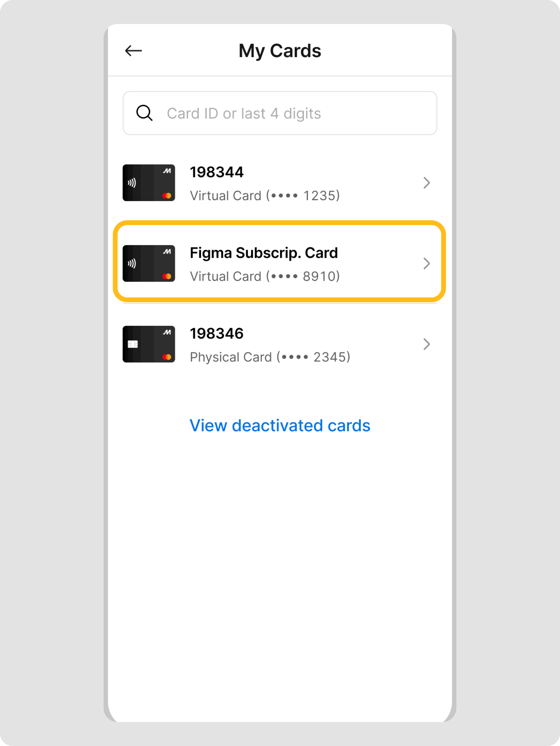Select the 198346 card title
This screenshot has height=746, width=560.
pyautogui.click(x=217, y=334)
